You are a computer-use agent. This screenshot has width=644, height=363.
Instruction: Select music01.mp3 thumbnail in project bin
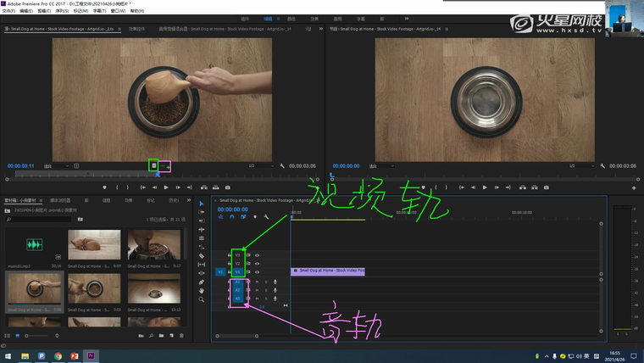(x=34, y=245)
